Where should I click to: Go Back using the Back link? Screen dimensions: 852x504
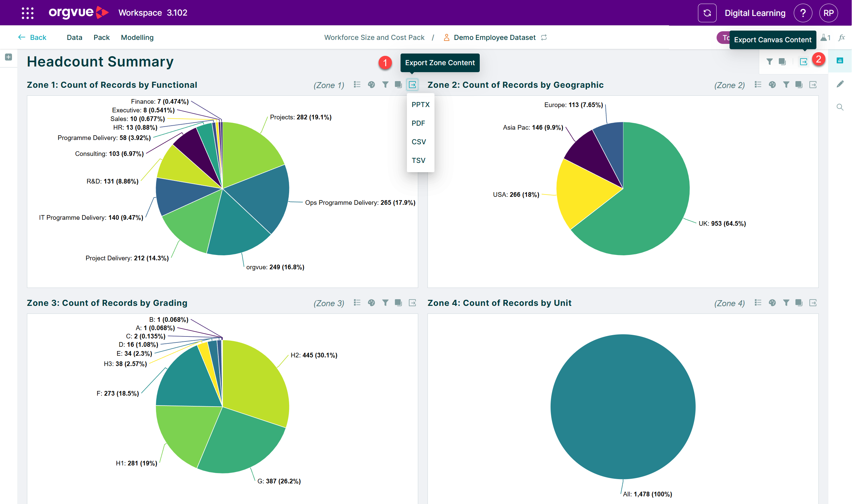click(32, 37)
